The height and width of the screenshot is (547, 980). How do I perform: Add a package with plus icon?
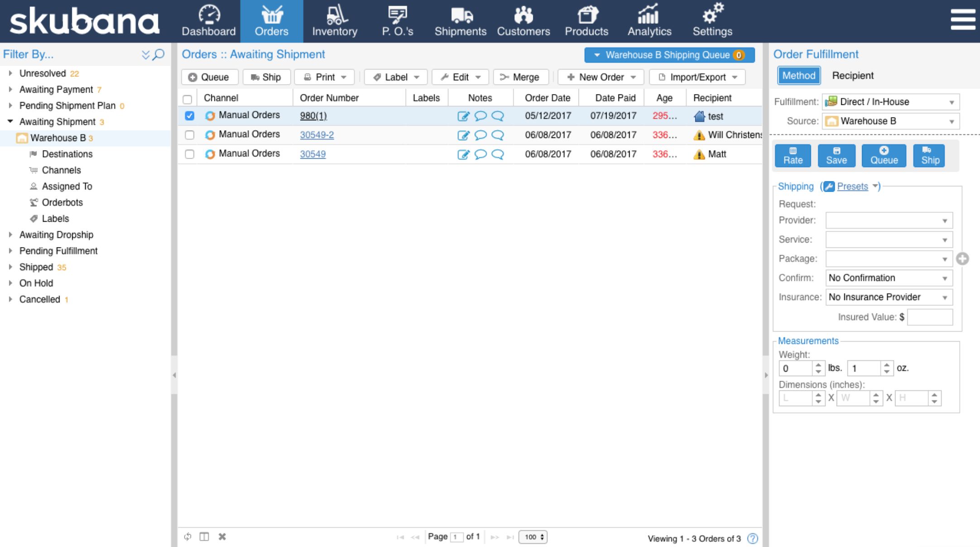tap(962, 259)
